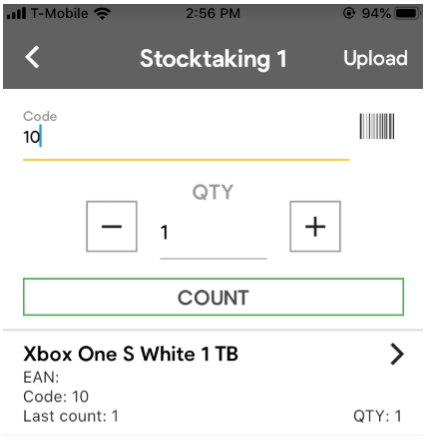Tap the Code: 10 item detail
The width and height of the screenshot is (425, 445).
click(x=56, y=397)
